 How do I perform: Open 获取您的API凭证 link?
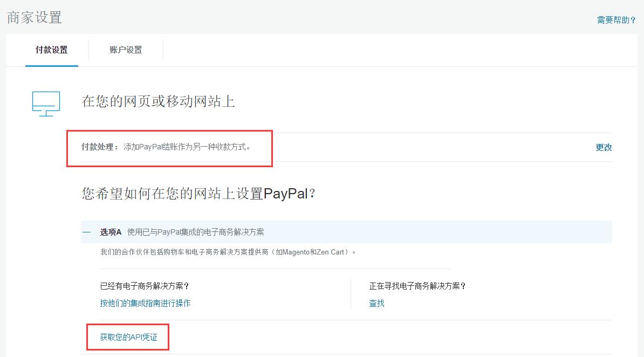128,337
